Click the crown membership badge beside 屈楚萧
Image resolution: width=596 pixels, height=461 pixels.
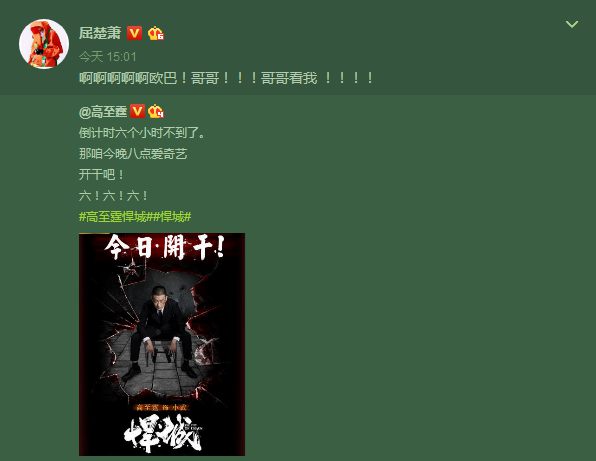[155, 33]
